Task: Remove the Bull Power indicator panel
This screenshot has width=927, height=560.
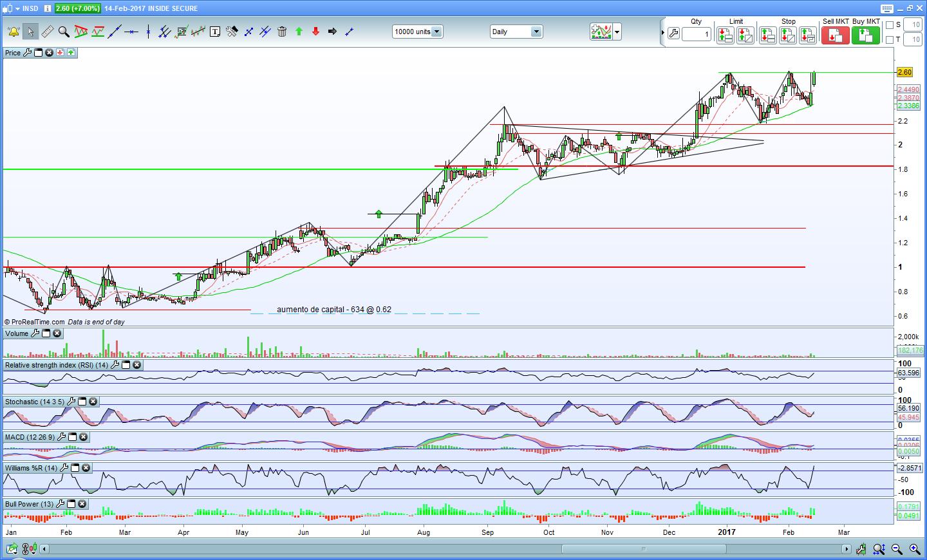Action: point(82,504)
